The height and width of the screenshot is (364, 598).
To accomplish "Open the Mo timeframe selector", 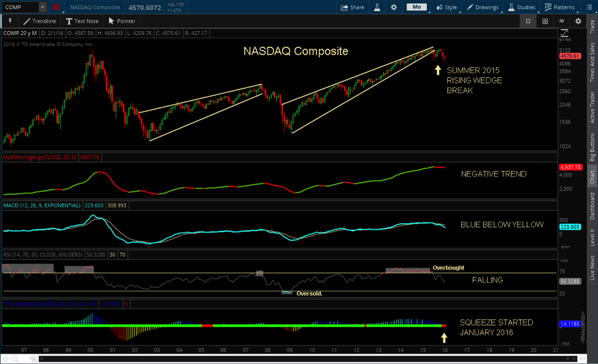I will click(416, 7).
